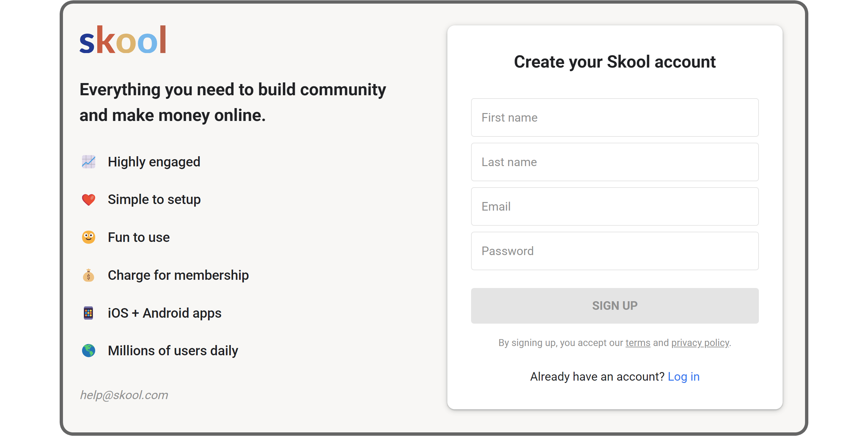The image size is (868, 436).
Task: Click the Create your Skool account heading
Action: 614,62
